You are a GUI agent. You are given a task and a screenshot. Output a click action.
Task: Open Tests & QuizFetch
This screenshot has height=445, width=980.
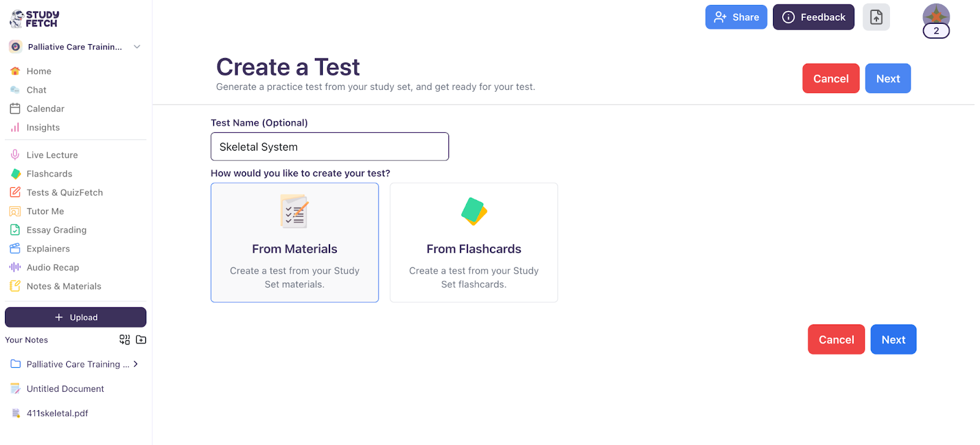(x=64, y=192)
